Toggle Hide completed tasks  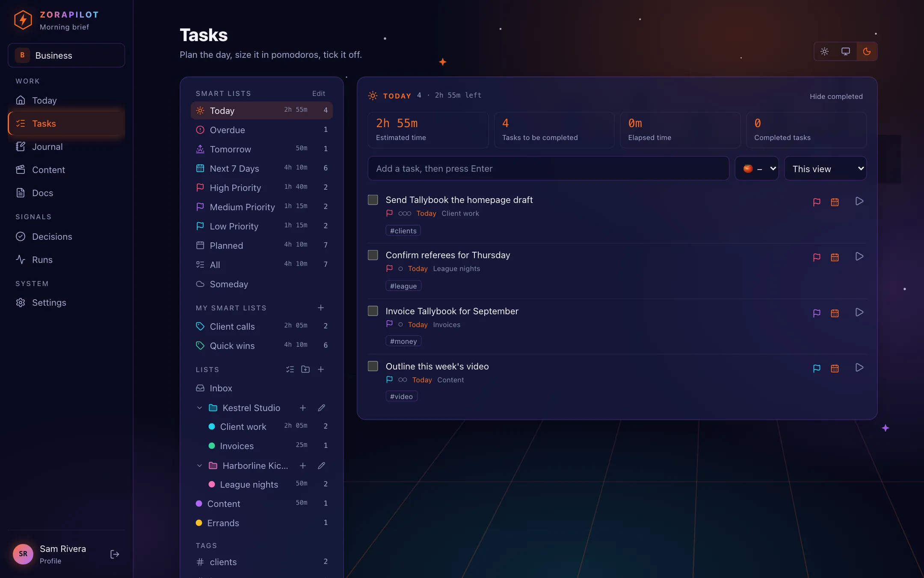click(x=836, y=96)
